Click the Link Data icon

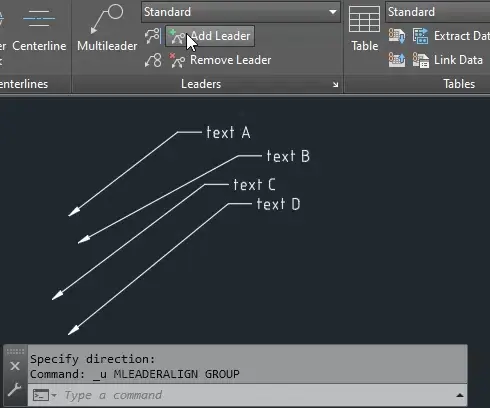coord(421,60)
